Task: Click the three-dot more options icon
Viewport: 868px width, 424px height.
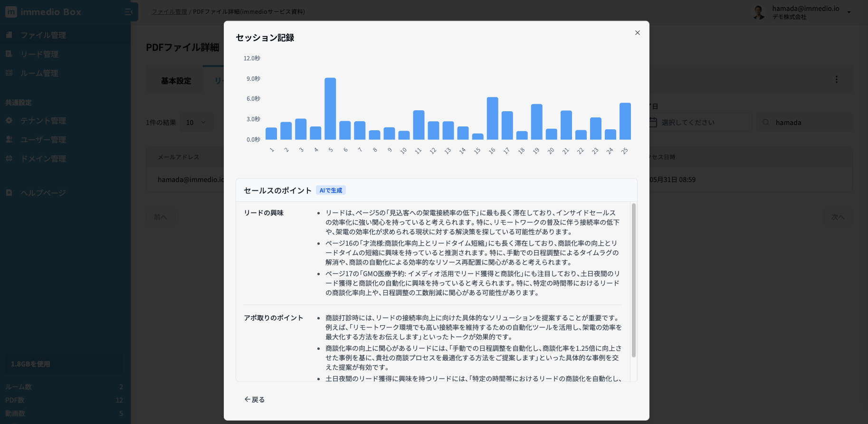Action: [836, 79]
